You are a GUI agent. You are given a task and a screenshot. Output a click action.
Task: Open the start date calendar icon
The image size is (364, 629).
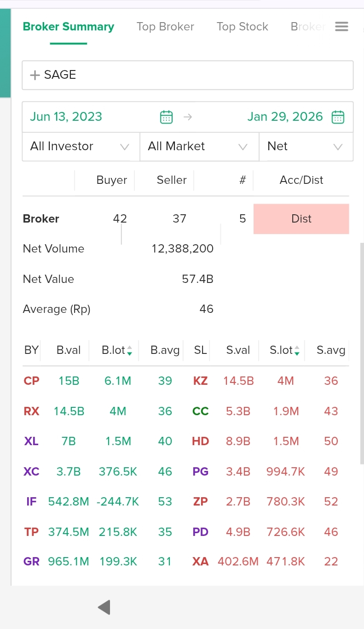166,117
